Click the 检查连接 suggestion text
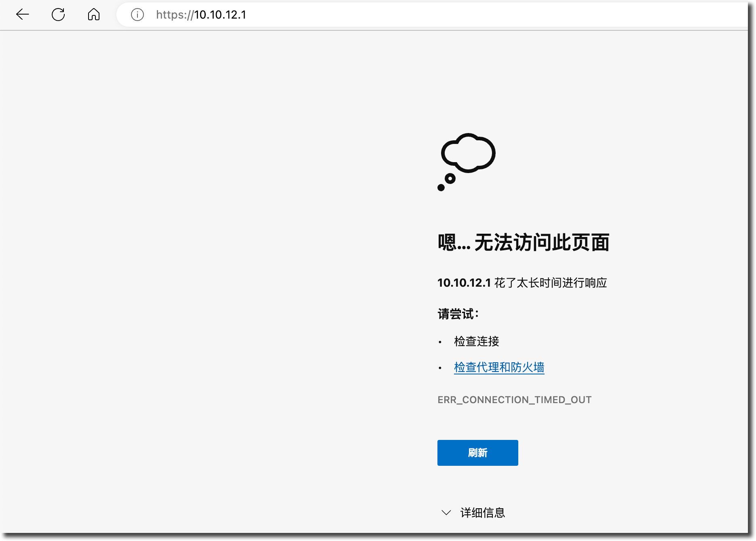The image size is (756, 541). pyautogui.click(x=477, y=341)
